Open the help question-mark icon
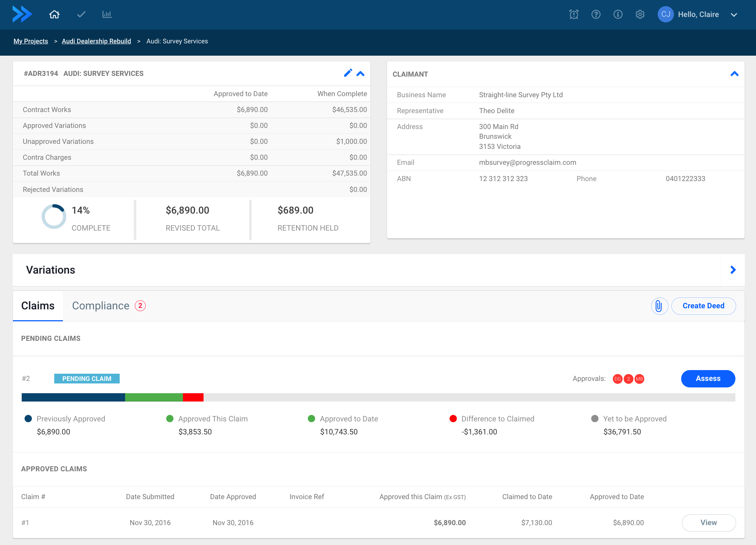Viewport: 756px width, 545px height. coord(596,14)
